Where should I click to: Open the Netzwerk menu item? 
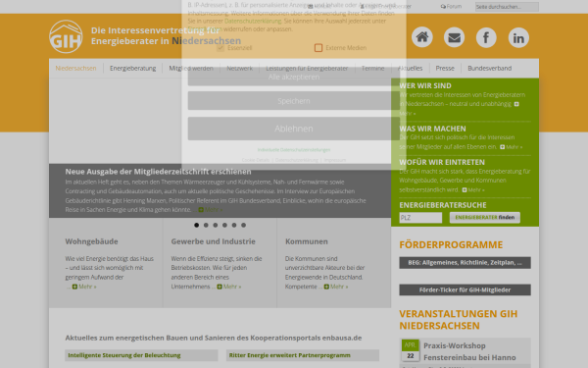point(240,68)
